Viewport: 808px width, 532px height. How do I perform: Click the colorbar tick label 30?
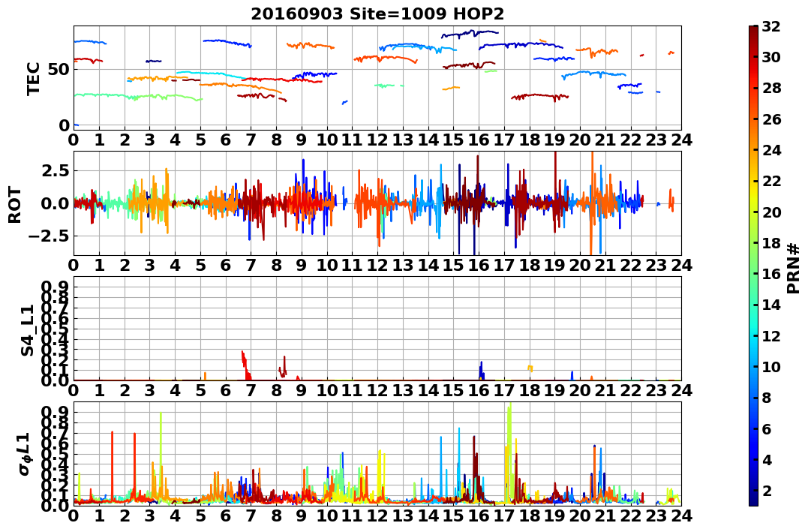(x=771, y=57)
